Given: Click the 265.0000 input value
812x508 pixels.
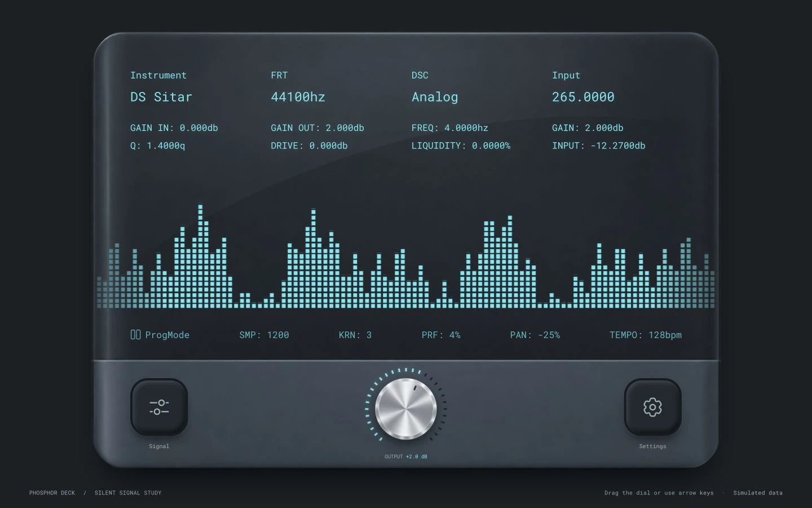Looking at the screenshot, I should (583, 97).
